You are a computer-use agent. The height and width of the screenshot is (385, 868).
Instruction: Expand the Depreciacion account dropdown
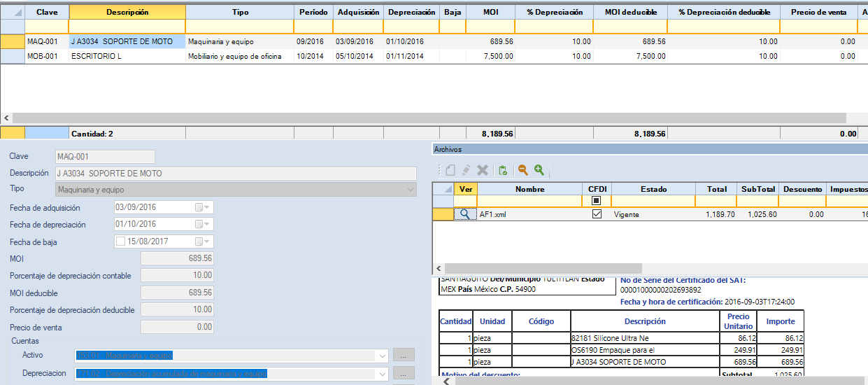pos(382,374)
